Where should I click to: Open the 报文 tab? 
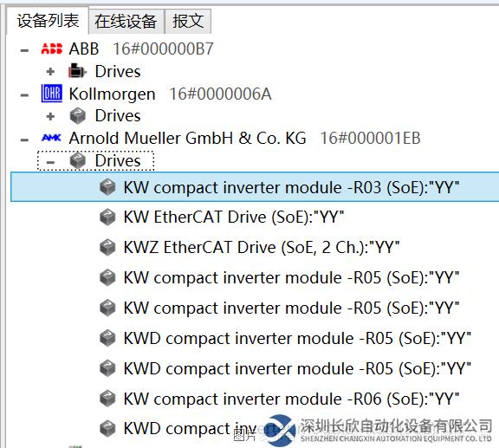coord(188,22)
